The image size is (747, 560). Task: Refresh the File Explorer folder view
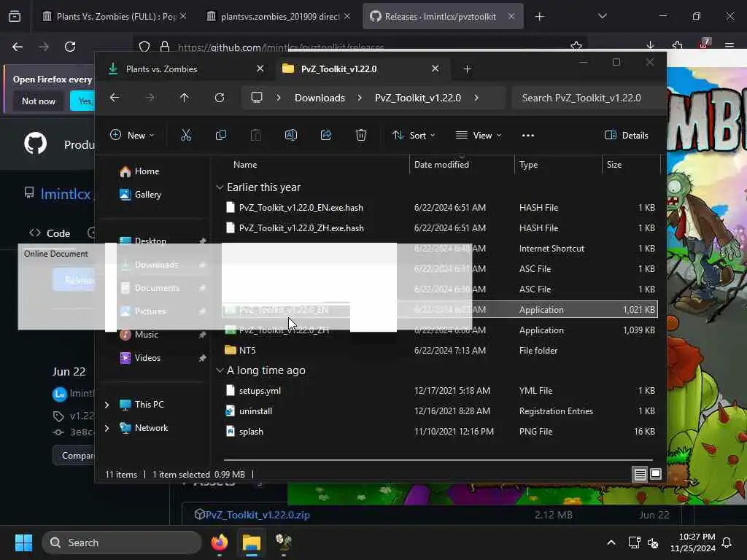pyautogui.click(x=219, y=98)
